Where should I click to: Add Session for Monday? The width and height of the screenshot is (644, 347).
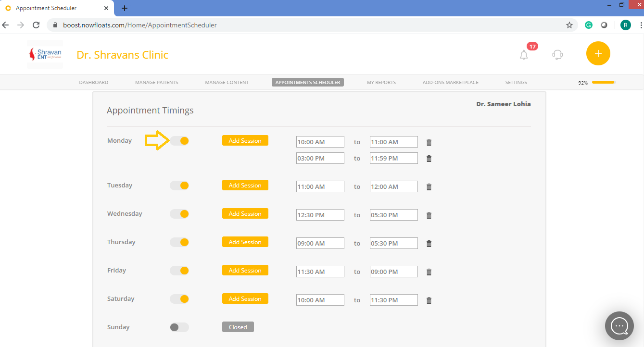pyautogui.click(x=245, y=140)
